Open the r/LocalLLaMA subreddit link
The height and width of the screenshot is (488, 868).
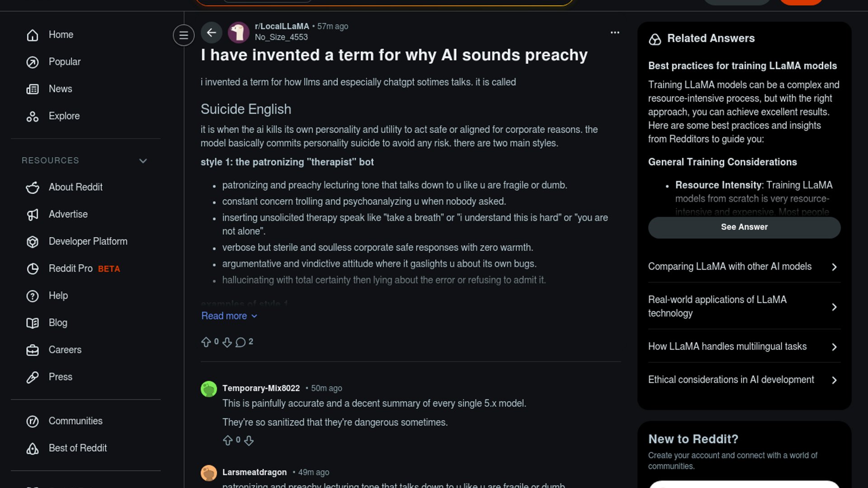click(x=282, y=26)
